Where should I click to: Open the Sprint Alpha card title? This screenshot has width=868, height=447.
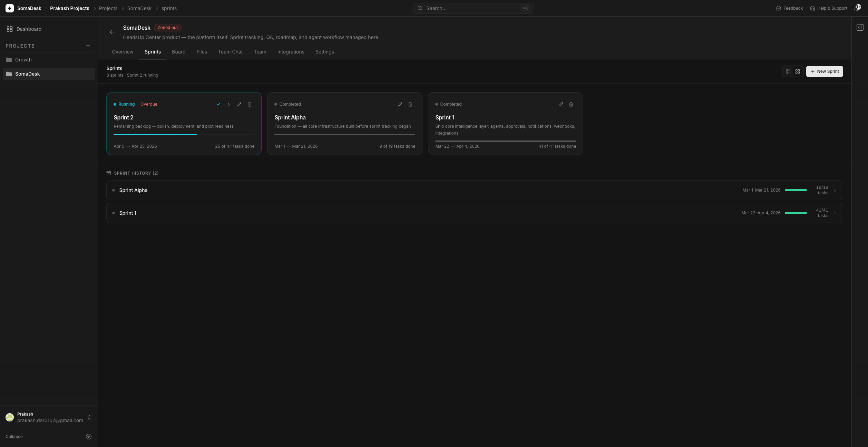coord(290,117)
